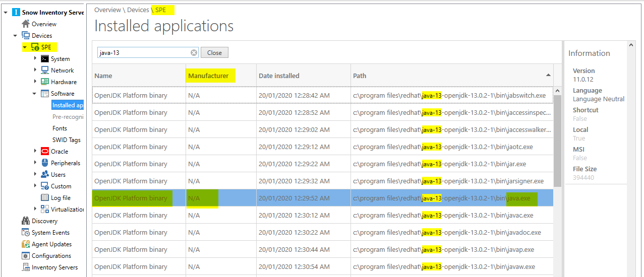Select the jaotc.exe row

[323, 147]
